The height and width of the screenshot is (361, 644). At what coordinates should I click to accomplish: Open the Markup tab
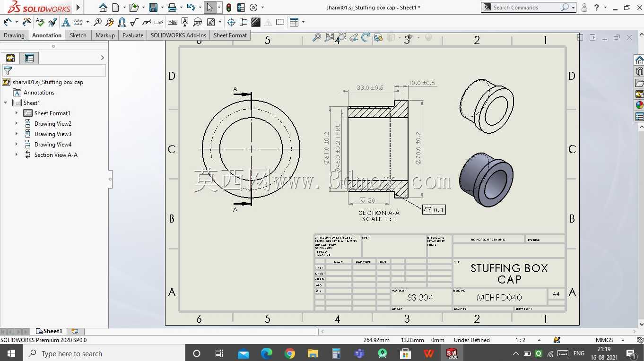(105, 35)
